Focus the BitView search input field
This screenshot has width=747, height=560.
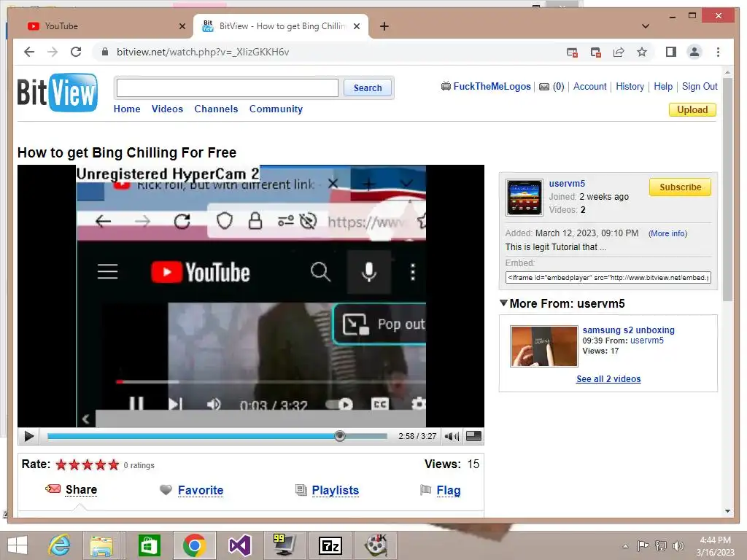(228, 87)
